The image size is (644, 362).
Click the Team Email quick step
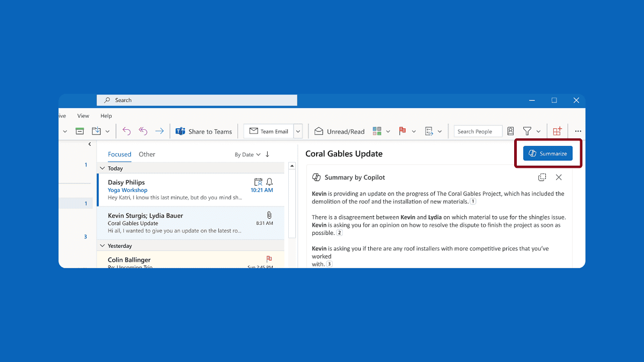[268, 131]
